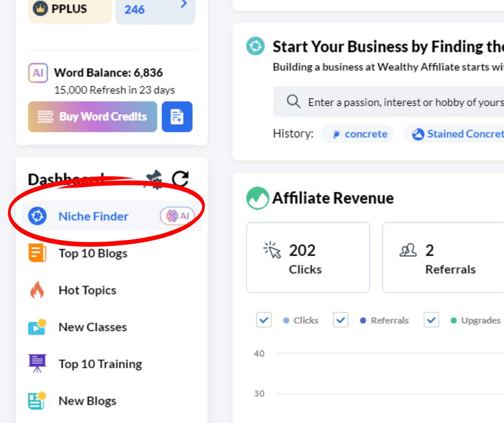The width and height of the screenshot is (504, 423).
Task: Toggle the Upgrades chart checkbox
Action: click(x=432, y=320)
